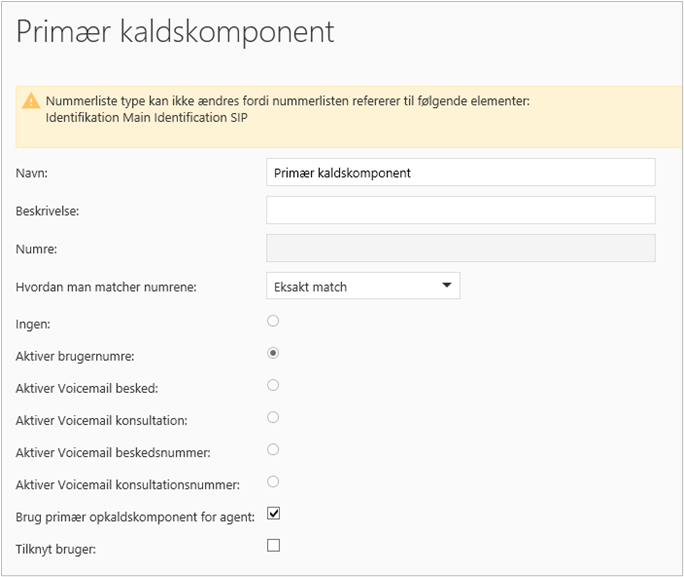
Task: Click the Primær kaldskomponent page heading
Action: pyautogui.click(x=175, y=31)
